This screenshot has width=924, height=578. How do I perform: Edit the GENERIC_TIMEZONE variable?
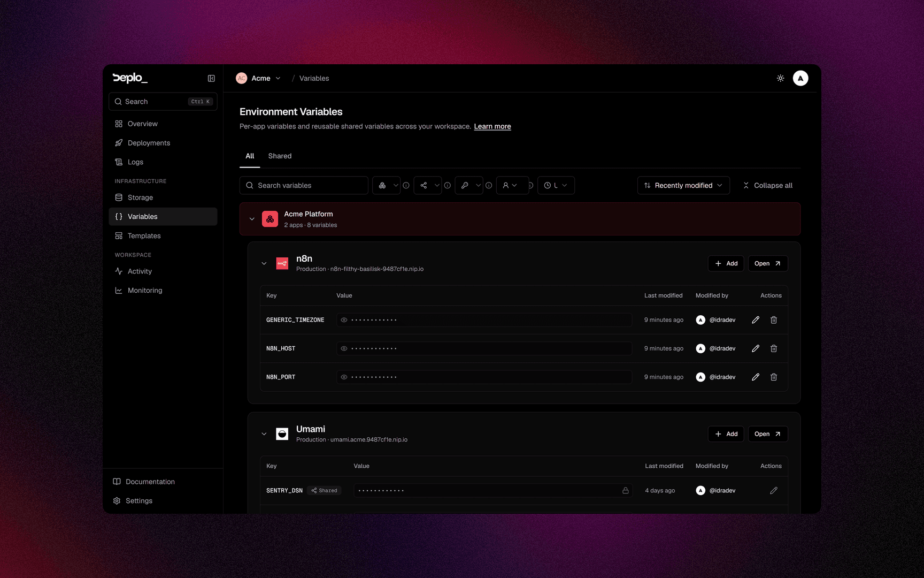point(756,320)
